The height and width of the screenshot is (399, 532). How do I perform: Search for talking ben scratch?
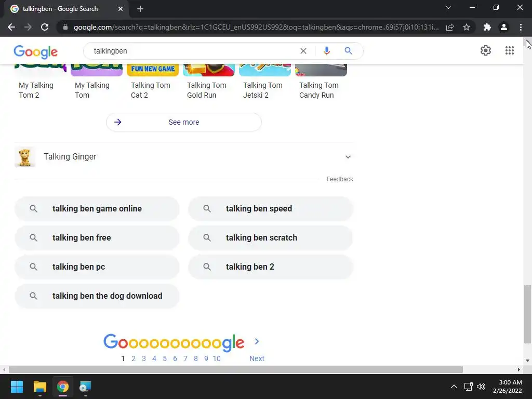[x=271, y=238]
